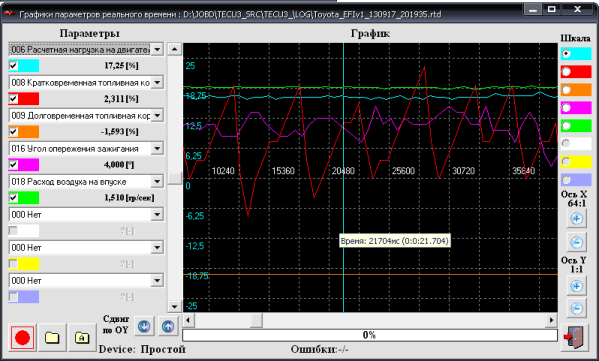Exit via the door icon
The height and width of the screenshot is (361, 599).
point(575,337)
